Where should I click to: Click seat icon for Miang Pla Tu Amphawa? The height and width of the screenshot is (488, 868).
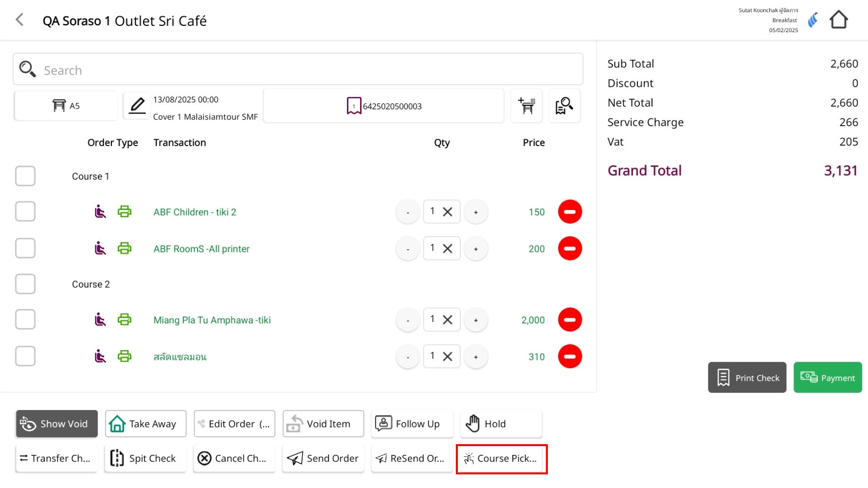pyautogui.click(x=100, y=320)
